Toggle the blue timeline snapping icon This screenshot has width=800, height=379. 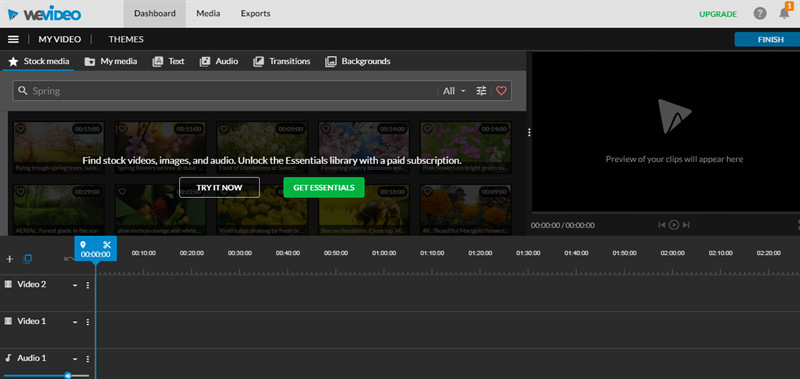[x=28, y=259]
